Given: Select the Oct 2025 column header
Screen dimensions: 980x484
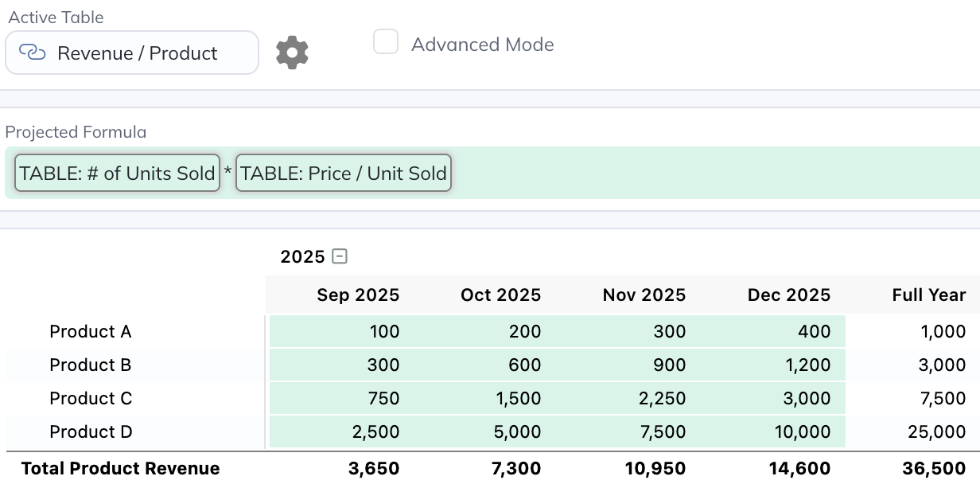Looking at the screenshot, I should (x=500, y=295).
